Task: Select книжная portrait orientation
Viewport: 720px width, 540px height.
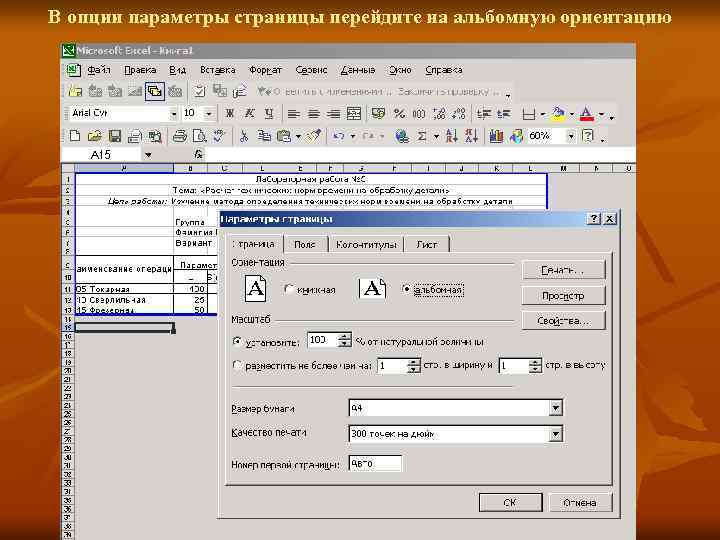Action: point(289,289)
